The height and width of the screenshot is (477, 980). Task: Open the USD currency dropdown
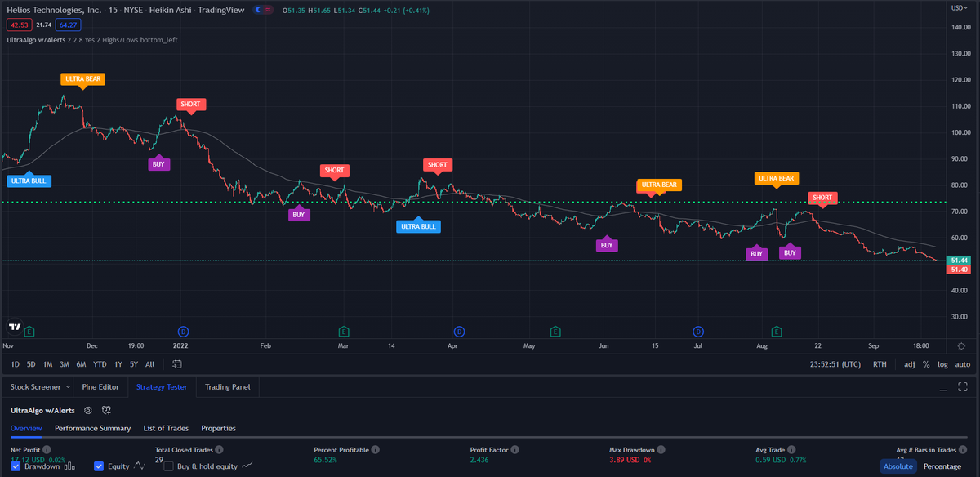tap(960, 7)
